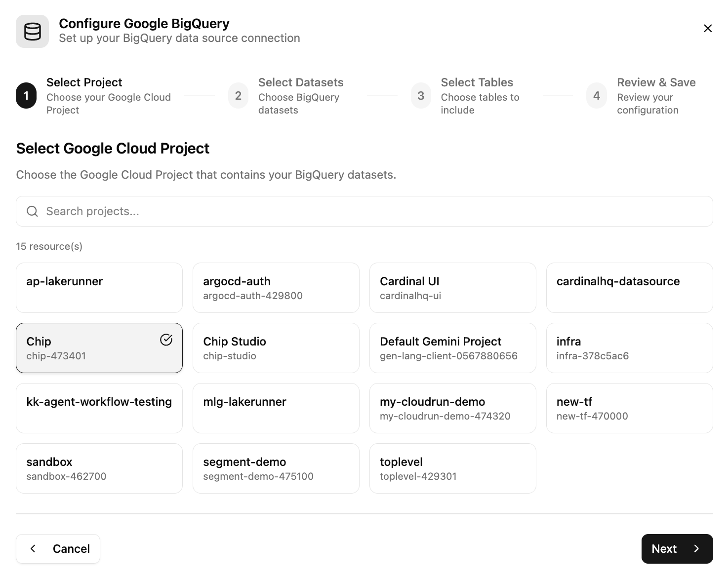This screenshot has height=576, width=728.
Task: Pick the Default Gemini Project card
Action: 452,348
